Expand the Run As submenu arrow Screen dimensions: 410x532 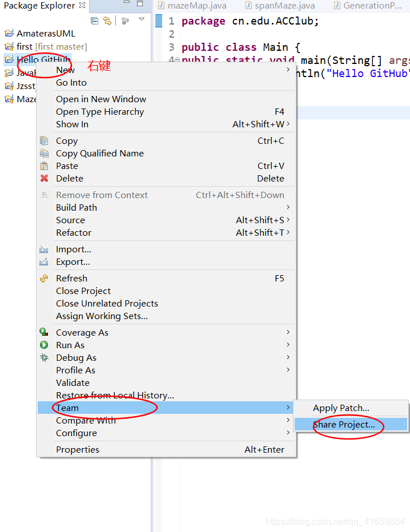click(288, 344)
